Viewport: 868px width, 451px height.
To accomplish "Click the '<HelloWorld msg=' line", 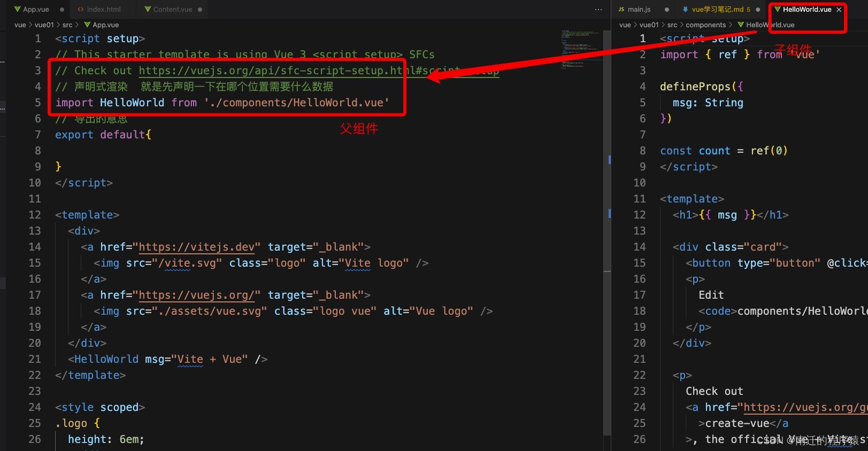I will [x=167, y=359].
